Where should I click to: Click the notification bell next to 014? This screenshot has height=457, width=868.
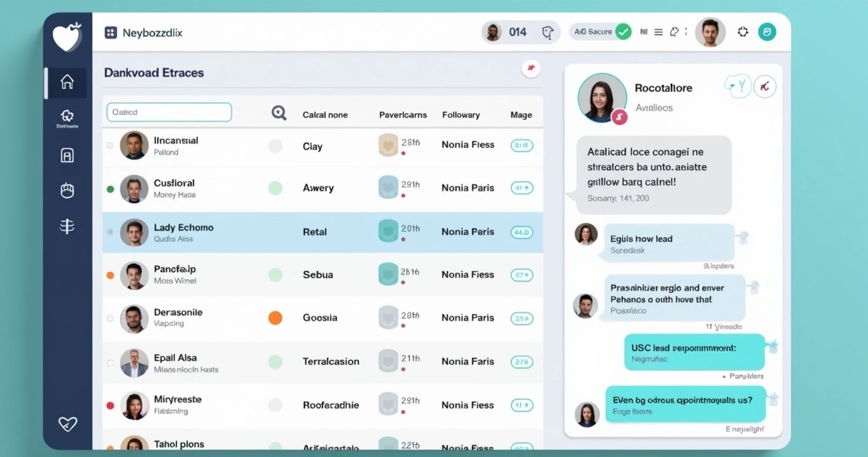547,31
